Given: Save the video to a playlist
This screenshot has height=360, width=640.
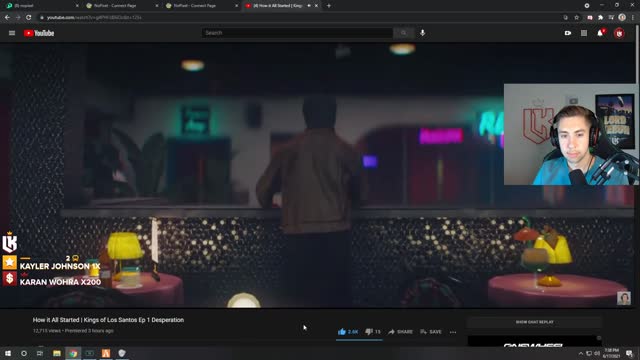Looking at the screenshot, I should [431, 332].
